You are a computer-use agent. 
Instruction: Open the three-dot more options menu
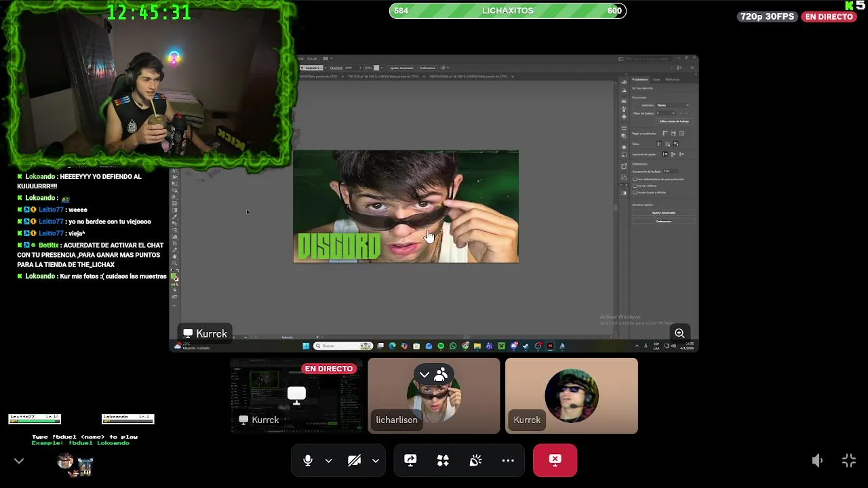point(508,460)
